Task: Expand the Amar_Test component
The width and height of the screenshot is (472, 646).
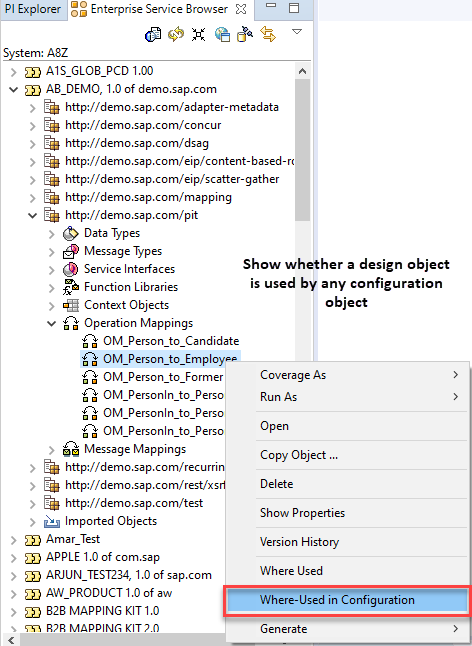Action: pyautogui.click(x=14, y=539)
